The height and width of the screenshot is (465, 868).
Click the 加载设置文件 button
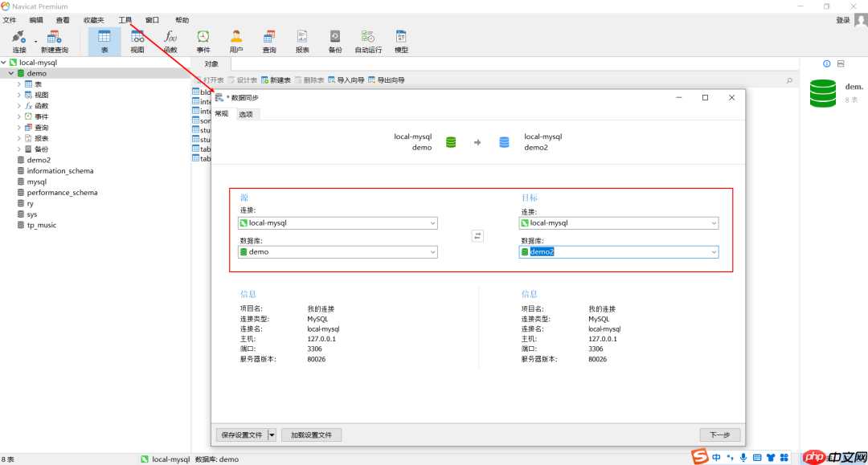311,434
